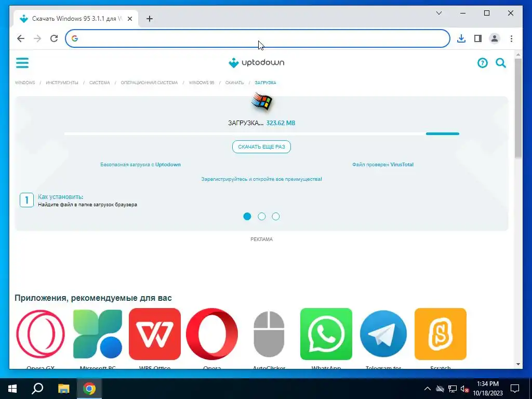This screenshot has width=532, height=399.
Task: Click Зарегистрируйтесь и откройте все преимущества link
Action: pyautogui.click(x=262, y=179)
